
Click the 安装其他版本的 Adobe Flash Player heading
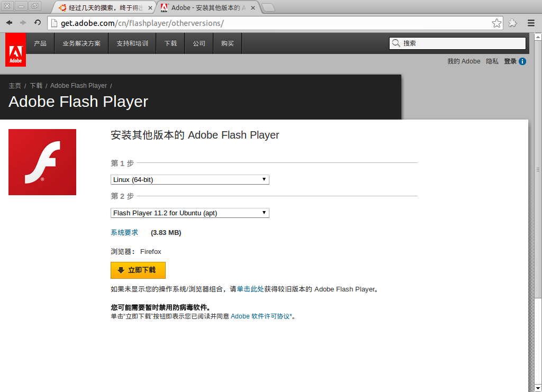(x=195, y=135)
